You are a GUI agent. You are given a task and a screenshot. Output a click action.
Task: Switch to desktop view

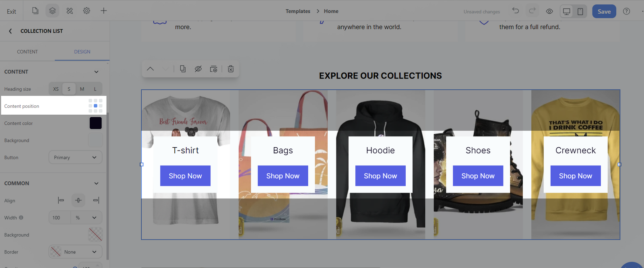pos(566,11)
